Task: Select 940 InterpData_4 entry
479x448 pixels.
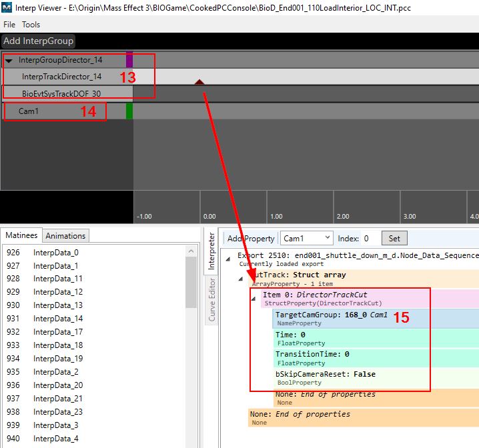Action: point(93,439)
